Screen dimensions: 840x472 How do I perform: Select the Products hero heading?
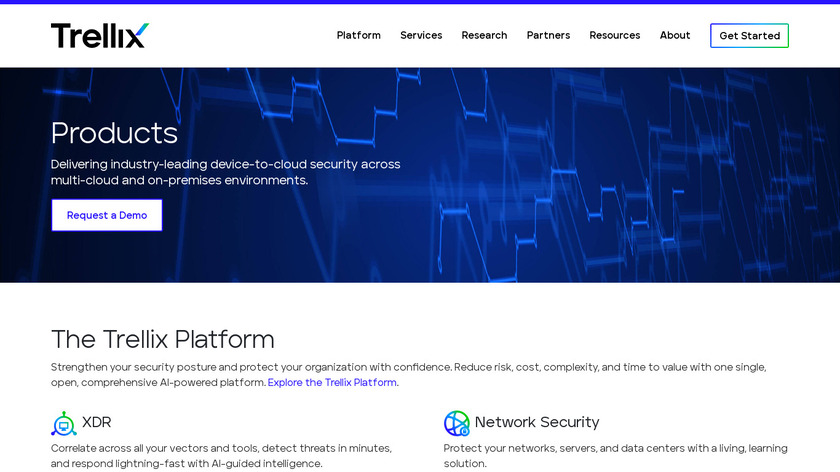pyautogui.click(x=114, y=133)
